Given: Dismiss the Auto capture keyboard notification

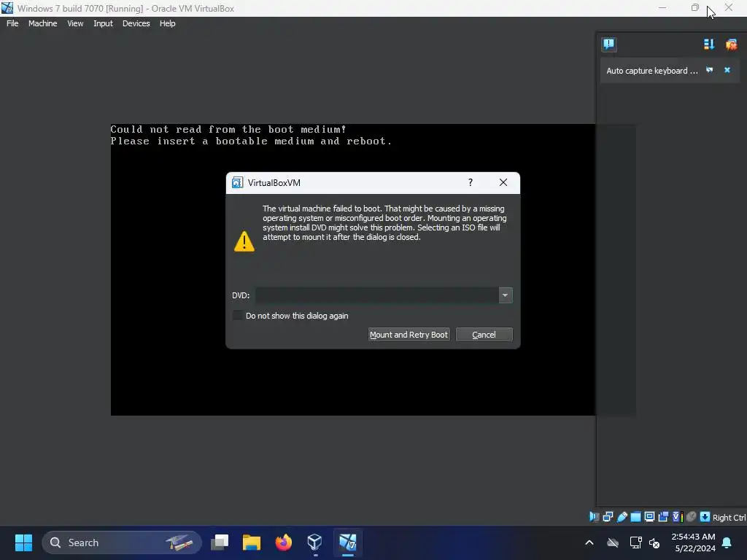Looking at the screenshot, I should pos(727,70).
